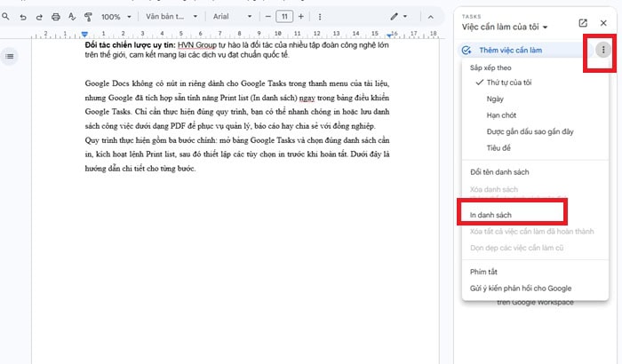622x364 pixels.
Task: Click the underlined HVN Group text
Action: point(197,44)
